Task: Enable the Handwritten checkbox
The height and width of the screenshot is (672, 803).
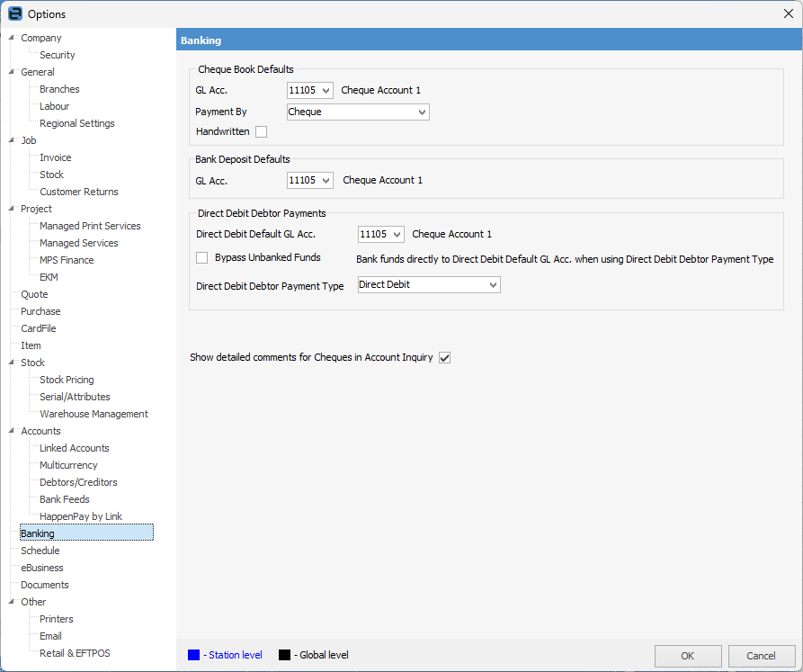Action: point(262,132)
